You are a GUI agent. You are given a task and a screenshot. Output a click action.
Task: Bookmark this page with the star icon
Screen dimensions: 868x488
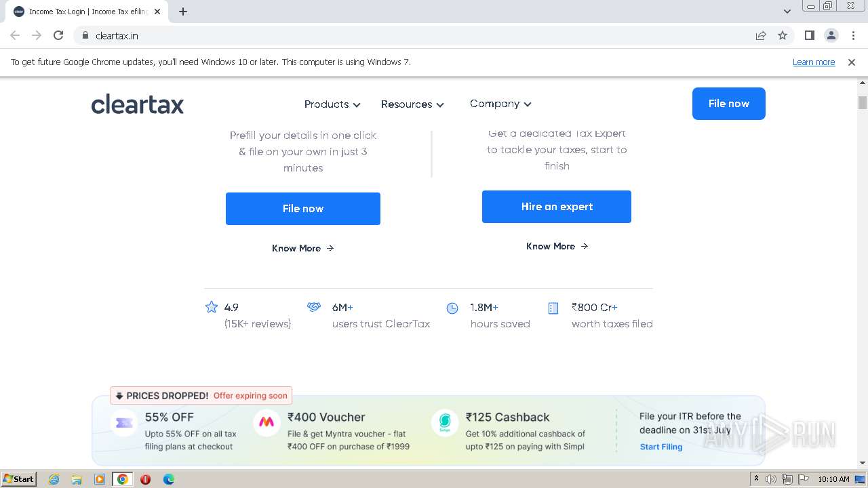click(783, 35)
